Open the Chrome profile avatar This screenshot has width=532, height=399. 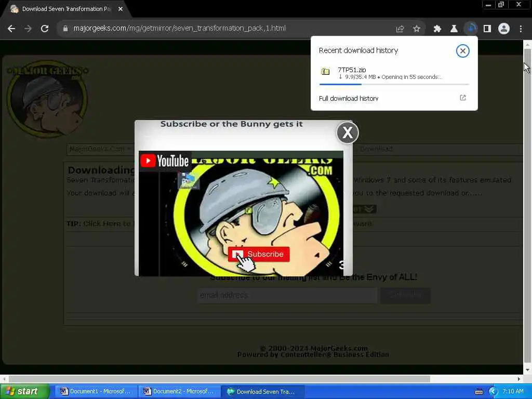[x=504, y=29]
